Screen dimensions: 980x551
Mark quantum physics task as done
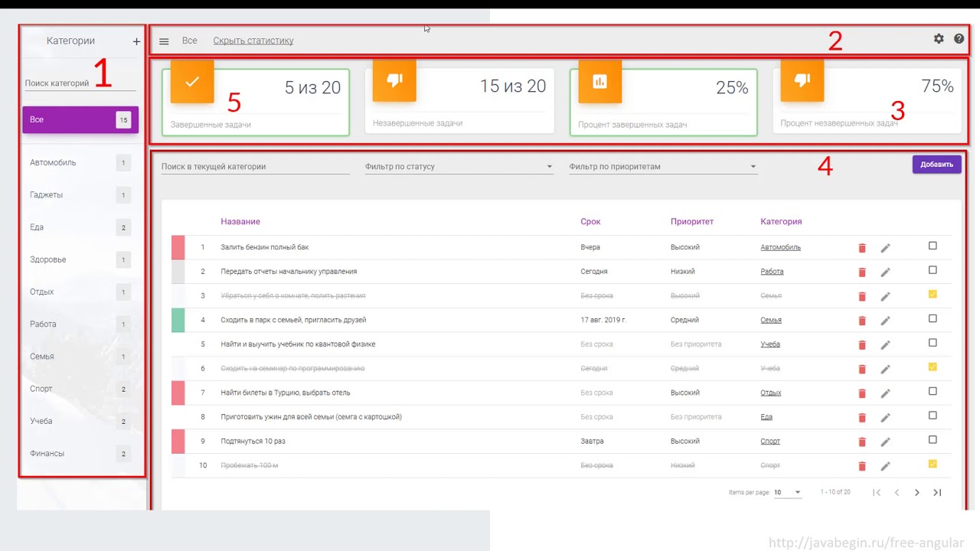[x=933, y=343]
